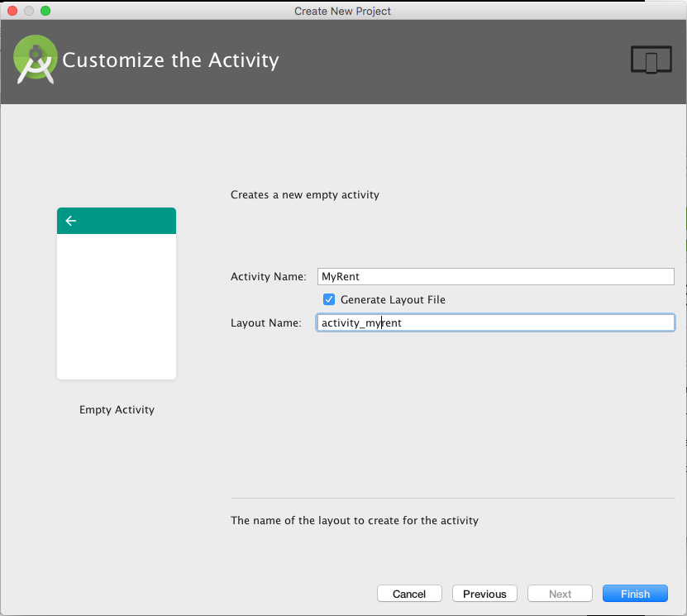Go back with the Previous button
This screenshot has width=687, height=616.
(484, 594)
